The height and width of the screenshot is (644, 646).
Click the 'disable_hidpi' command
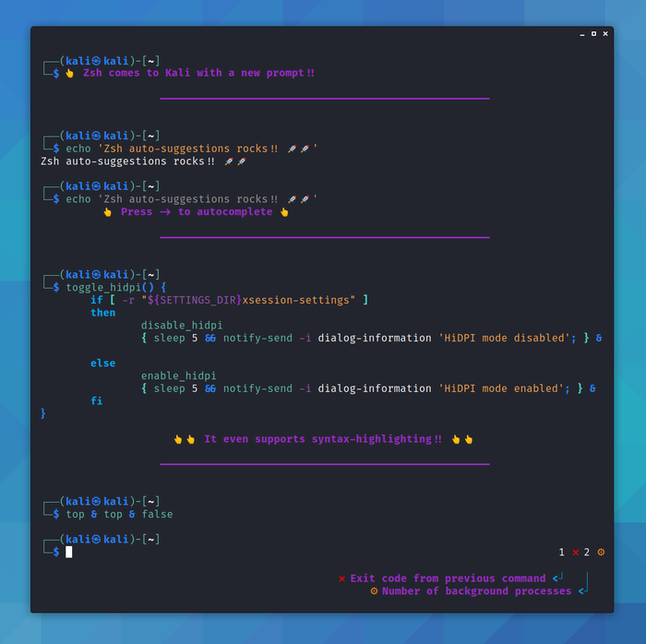pyautogui.click(x=182, y=326)
